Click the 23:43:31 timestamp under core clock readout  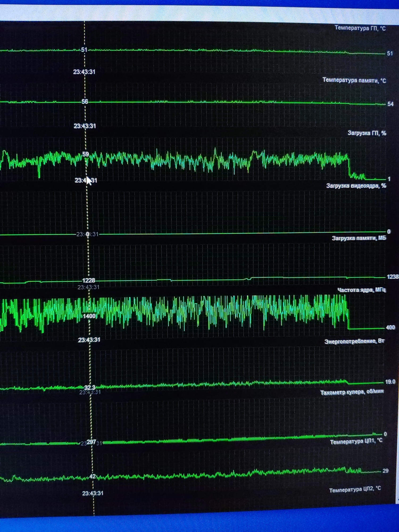(89, 340)
